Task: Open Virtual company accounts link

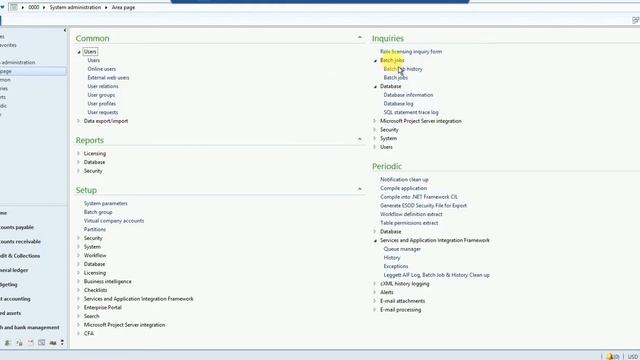Action: click(114, 221)
